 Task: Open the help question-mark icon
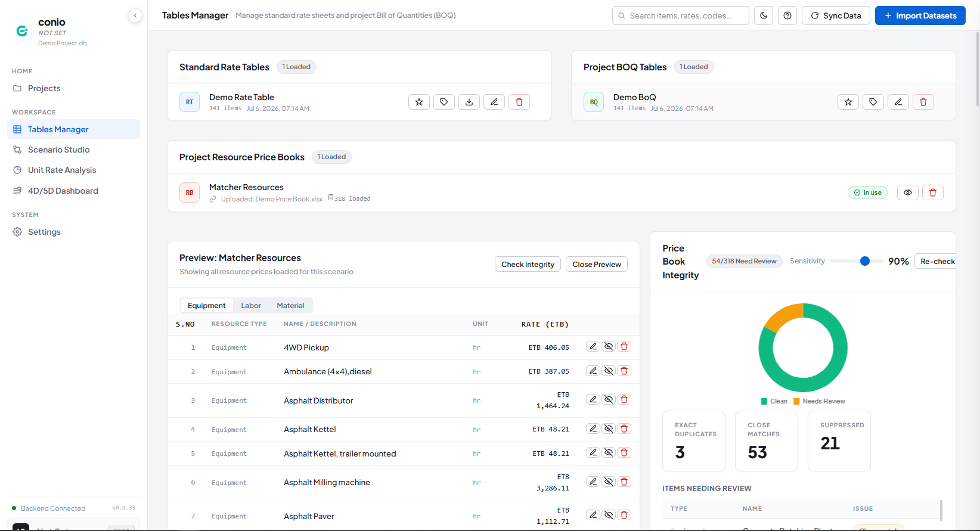pos(787,15)
